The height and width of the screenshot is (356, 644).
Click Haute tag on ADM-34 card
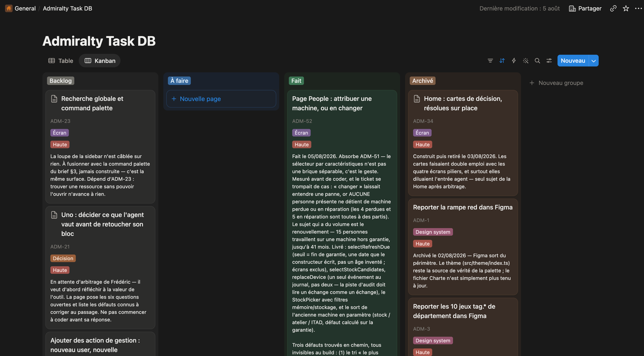423,144
